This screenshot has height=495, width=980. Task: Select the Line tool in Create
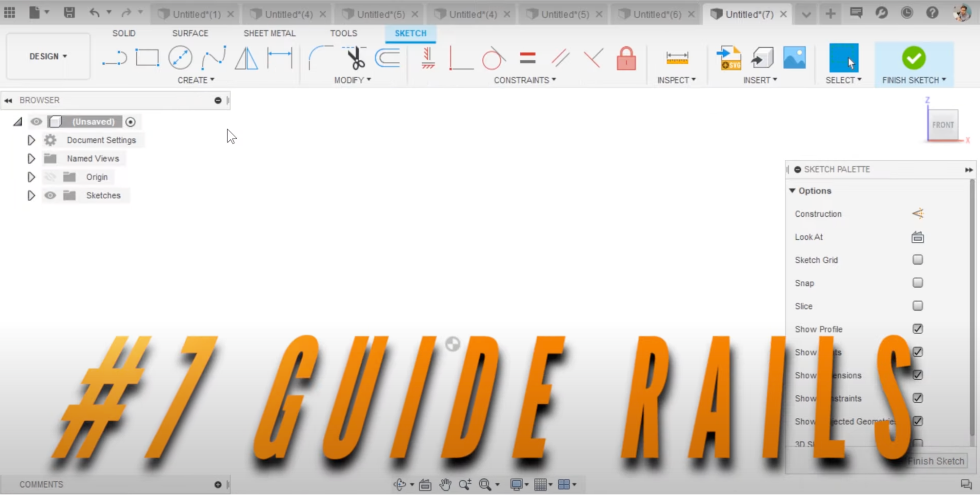[x=115, y=58]
